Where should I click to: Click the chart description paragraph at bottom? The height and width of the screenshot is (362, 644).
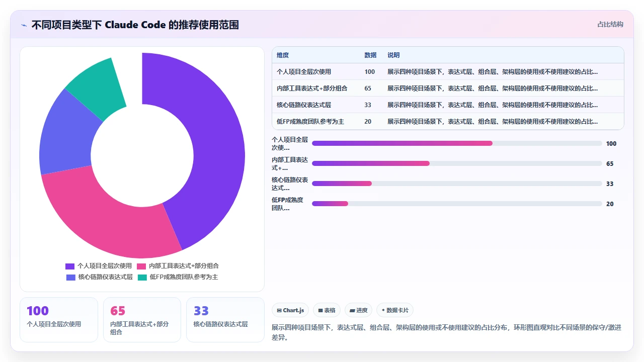(x=447, y=332)
